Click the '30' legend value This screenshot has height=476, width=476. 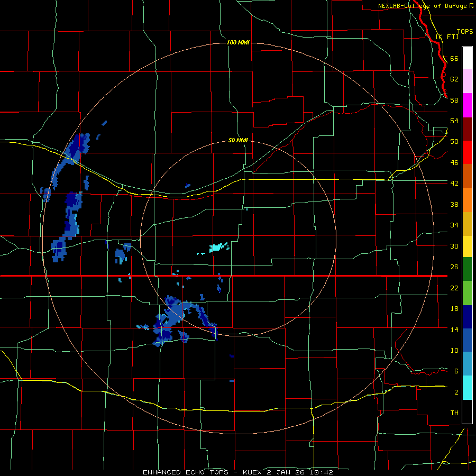pos(454,246)
